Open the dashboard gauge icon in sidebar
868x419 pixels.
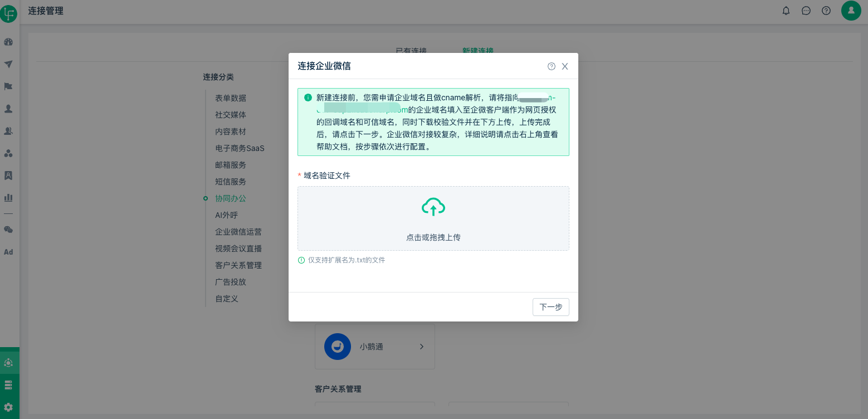click(8, 42)
